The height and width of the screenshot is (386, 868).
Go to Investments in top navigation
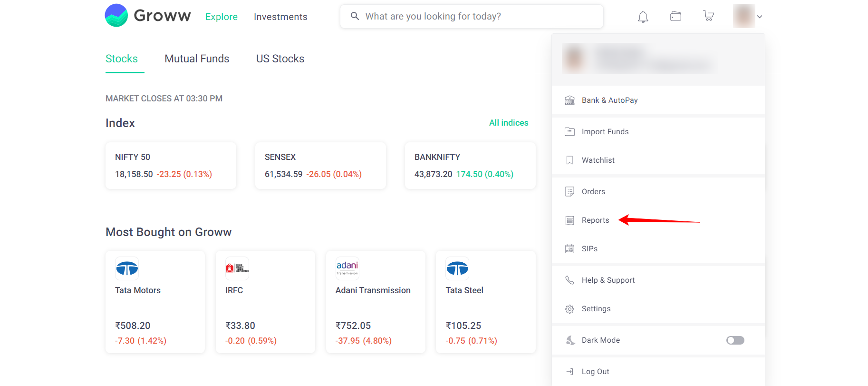click(x=280, y=17)
